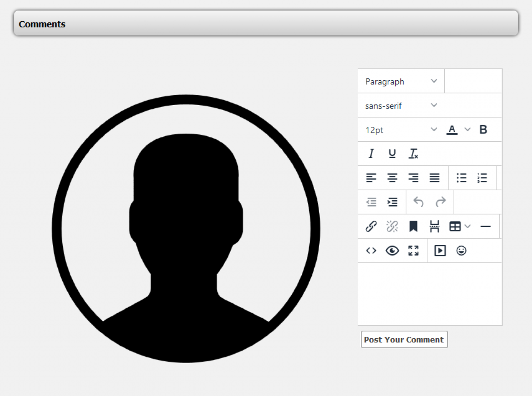
Task: Toggle italic text formatting
Action: 371,154
